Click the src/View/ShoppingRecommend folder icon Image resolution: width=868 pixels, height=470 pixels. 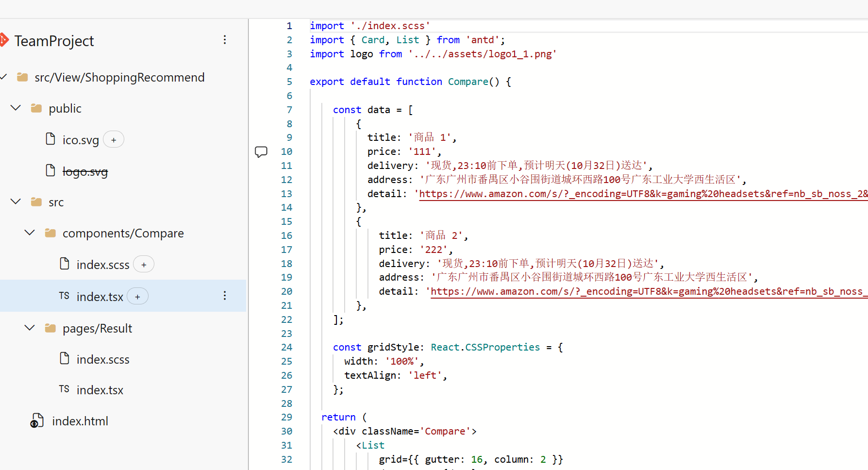point(22,77)
